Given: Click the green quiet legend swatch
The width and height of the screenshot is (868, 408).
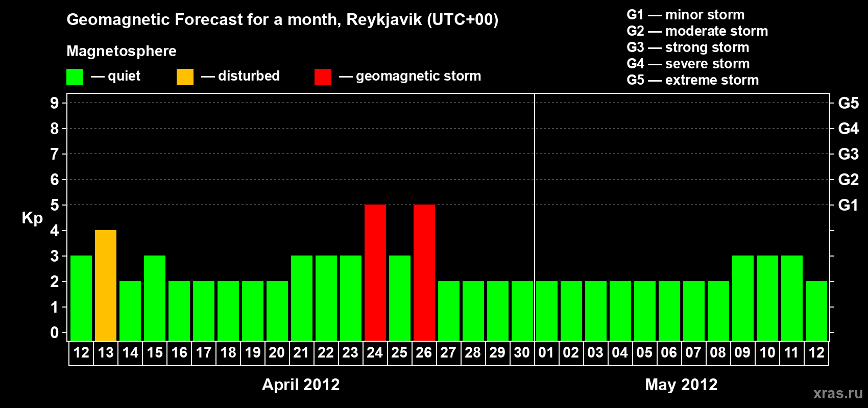Looking at the screenshot, I should coord(75,77).
